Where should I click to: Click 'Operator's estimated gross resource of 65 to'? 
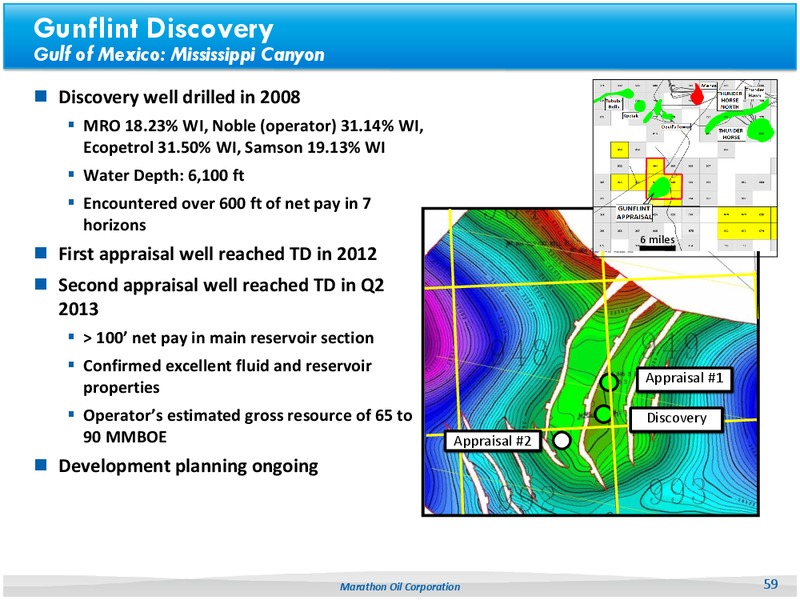(247, 416)
